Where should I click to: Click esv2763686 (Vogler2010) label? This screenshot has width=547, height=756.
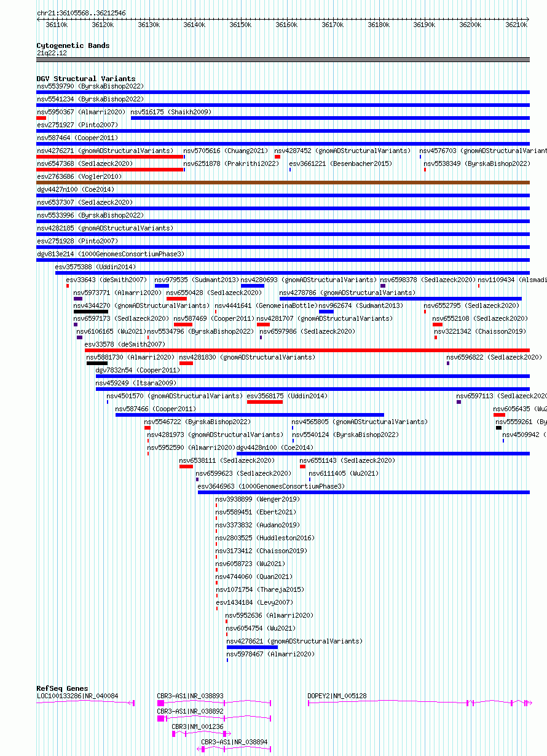(x=79, y=176)
